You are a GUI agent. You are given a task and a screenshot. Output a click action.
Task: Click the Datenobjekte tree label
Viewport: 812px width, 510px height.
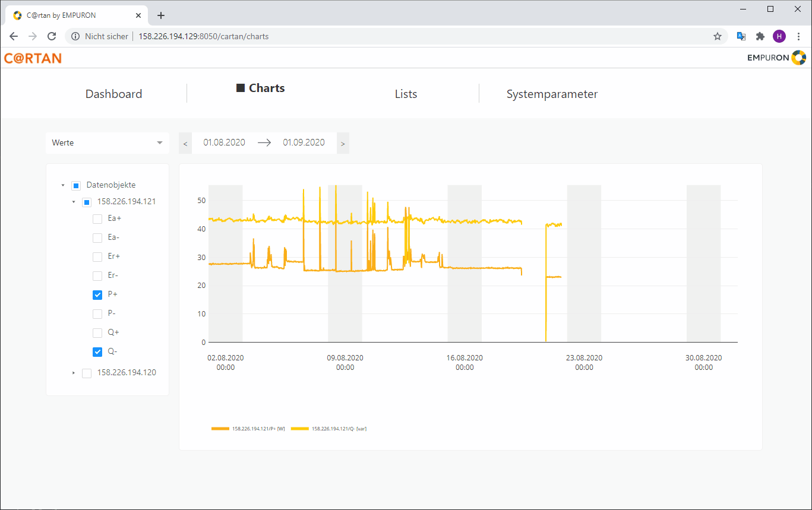[x=111, y=185]
